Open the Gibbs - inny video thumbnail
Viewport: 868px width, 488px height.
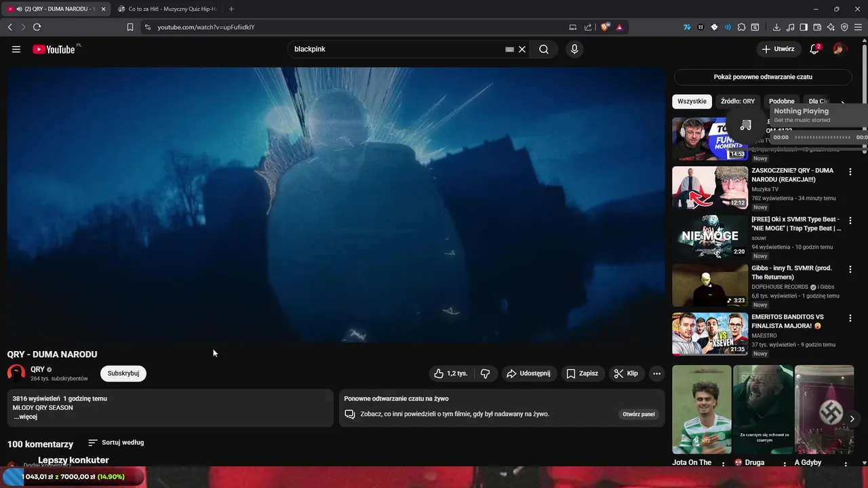[x=710, y=285]
